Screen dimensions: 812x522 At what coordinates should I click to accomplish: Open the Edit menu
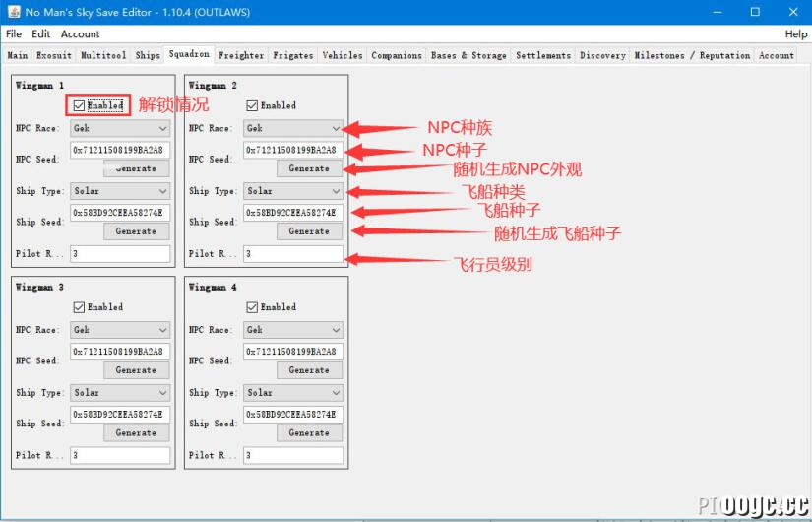[41, 34]
